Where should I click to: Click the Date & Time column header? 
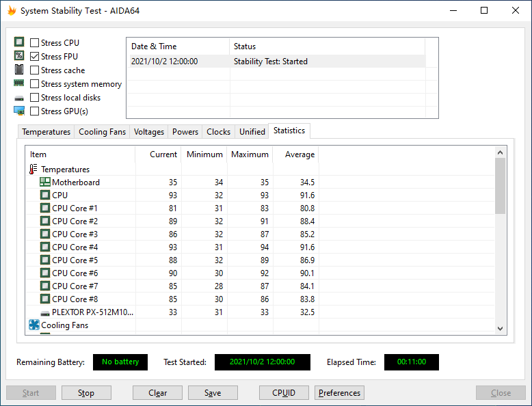tap(178, 46)
